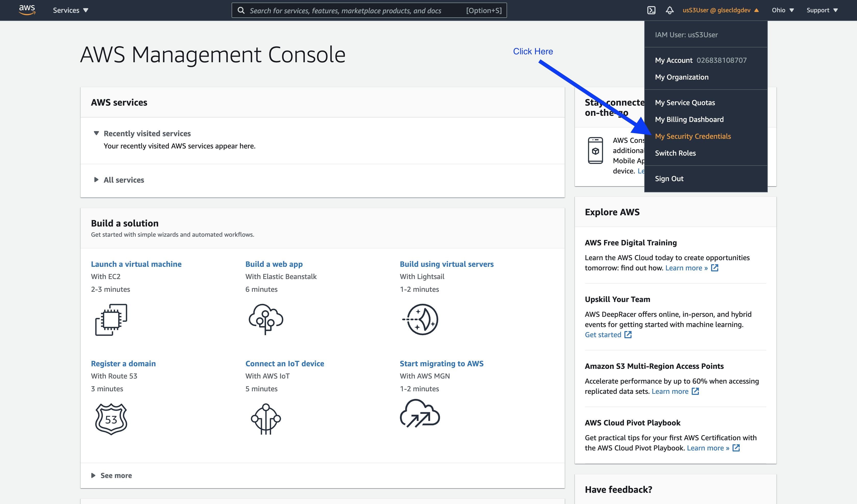Click Learn more under Free Digital Training
857x504 pixels.
click(x=686, y=268)
